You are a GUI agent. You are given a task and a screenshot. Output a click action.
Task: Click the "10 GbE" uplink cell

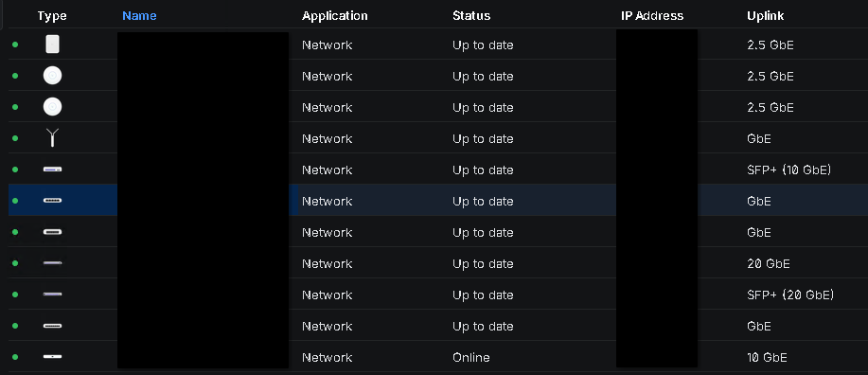(x=767, y=357)
